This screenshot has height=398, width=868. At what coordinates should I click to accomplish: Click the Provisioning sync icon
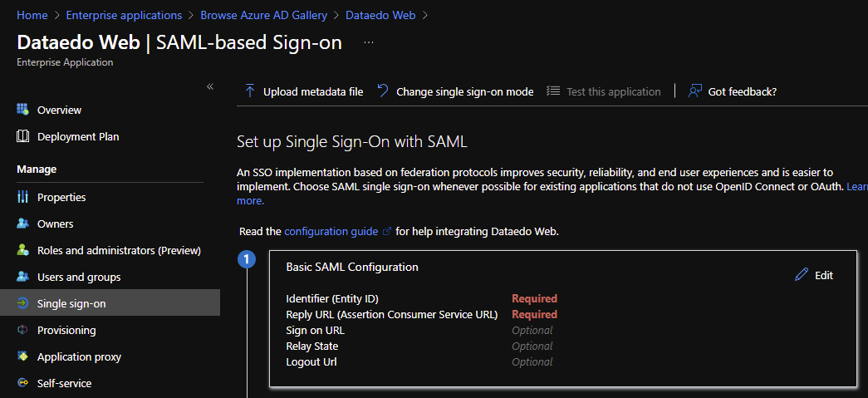coord(22,330)
